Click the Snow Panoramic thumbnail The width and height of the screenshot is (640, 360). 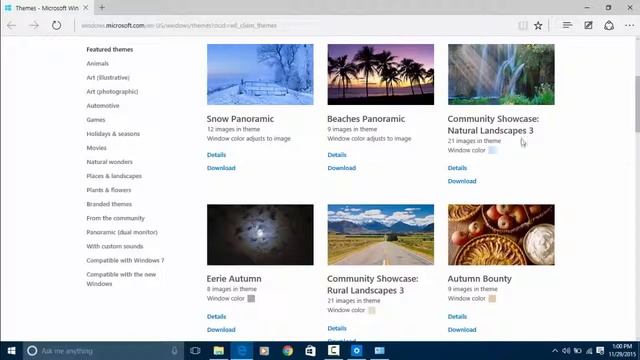[260, 74]
